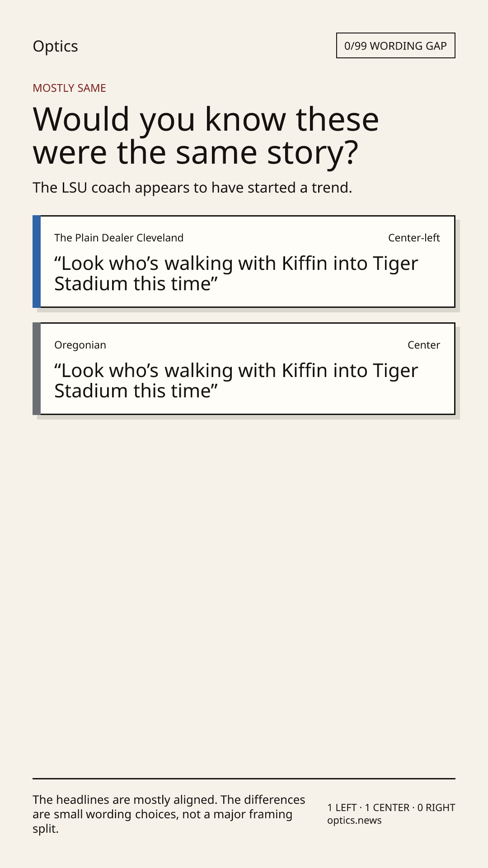Click the '1 LEFT · 1 CENTER · 0 RIGHT' tally

[391, 807]
